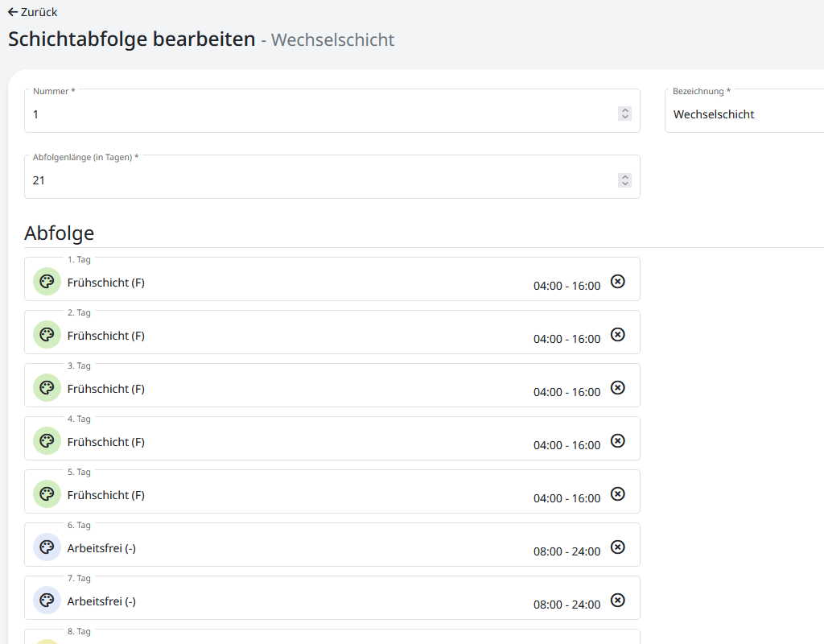The width and height of the screenshot is (824, 644).
Task: Remove the 4. Tag Frühschicht entry
Action: [617, 440]
